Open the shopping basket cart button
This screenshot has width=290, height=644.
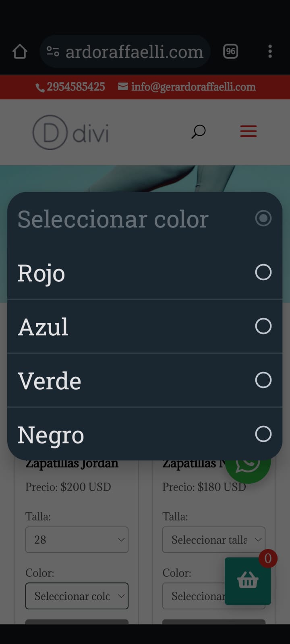[248, 581]
